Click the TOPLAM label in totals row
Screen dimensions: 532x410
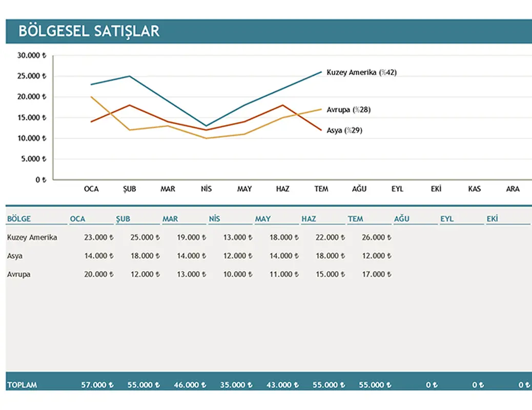point(22,385)
